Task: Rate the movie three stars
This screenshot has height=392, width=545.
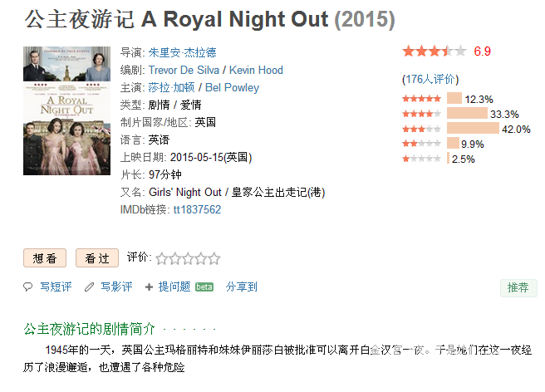Action: 188,258
